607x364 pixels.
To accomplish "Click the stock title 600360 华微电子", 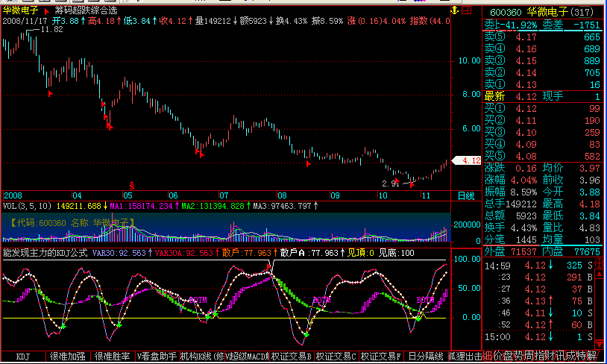I will pos(541,13).
